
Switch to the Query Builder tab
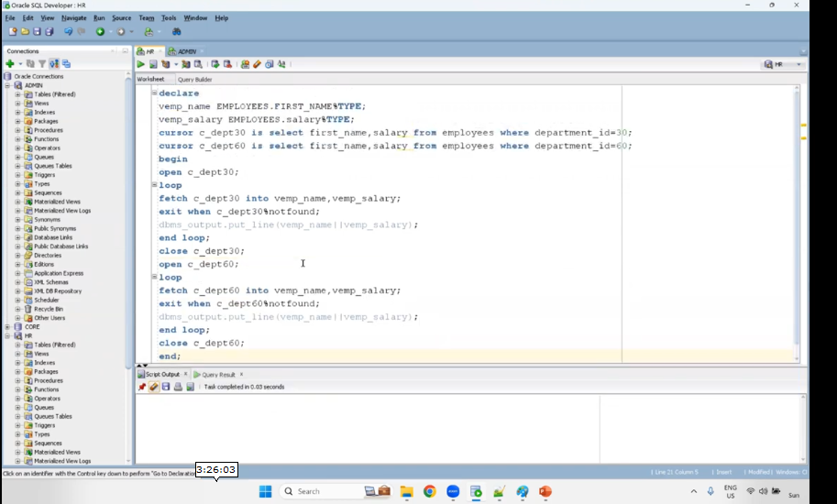tap(195, 80)
